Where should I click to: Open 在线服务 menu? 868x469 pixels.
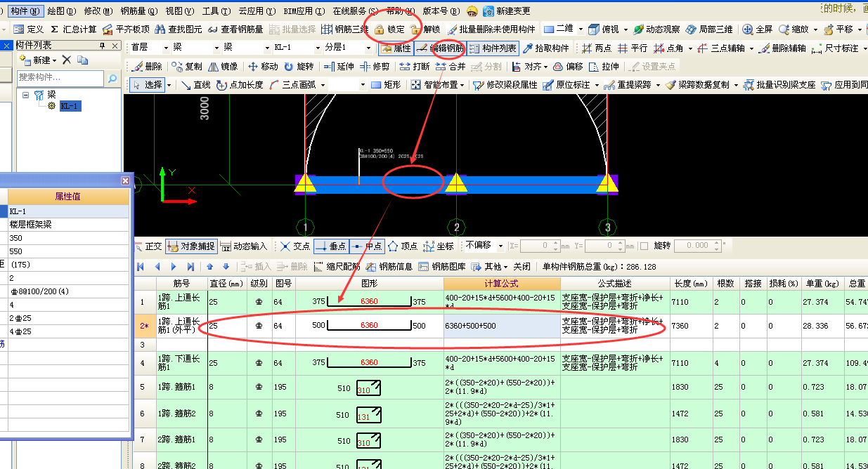(x=354, y=11)
